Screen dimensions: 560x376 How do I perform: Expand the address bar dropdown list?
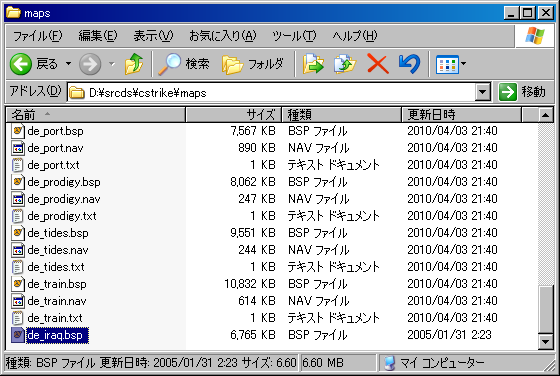482,92
